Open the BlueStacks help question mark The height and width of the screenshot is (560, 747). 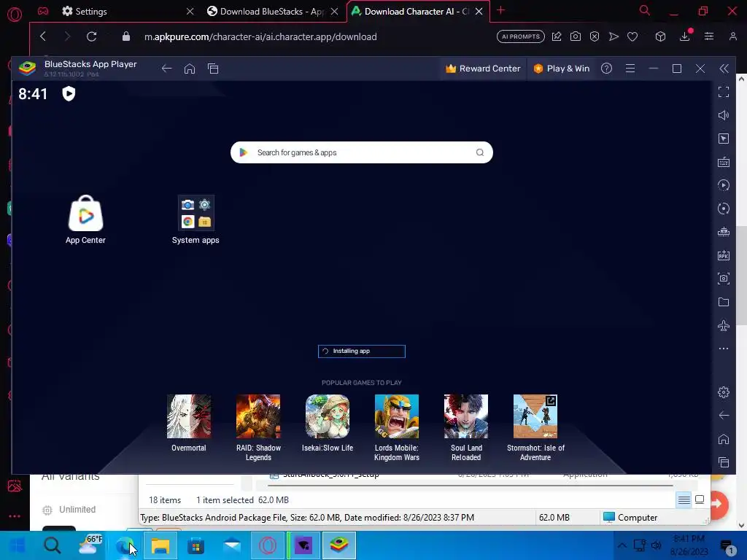click(606, 69)
